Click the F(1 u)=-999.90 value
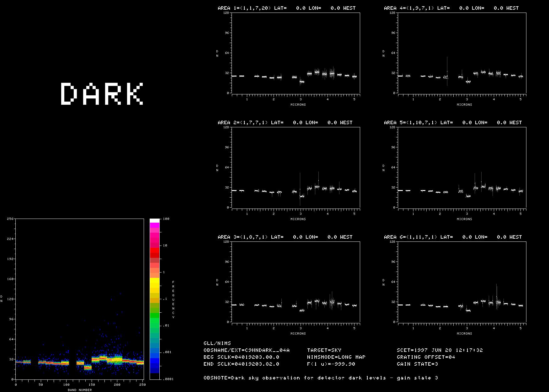The width and height of the screenshot is (549, 392). (x=331, y=364)
